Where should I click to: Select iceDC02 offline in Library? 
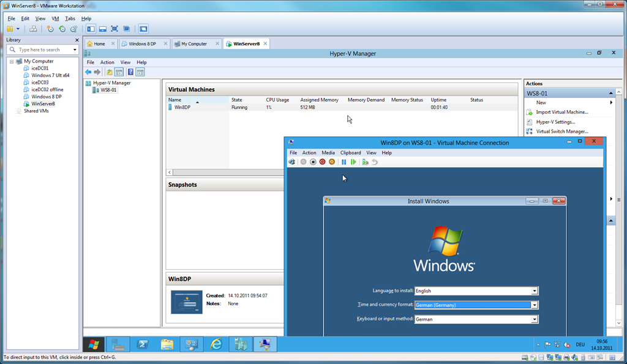pyautogui.click(x=47, y=89)
